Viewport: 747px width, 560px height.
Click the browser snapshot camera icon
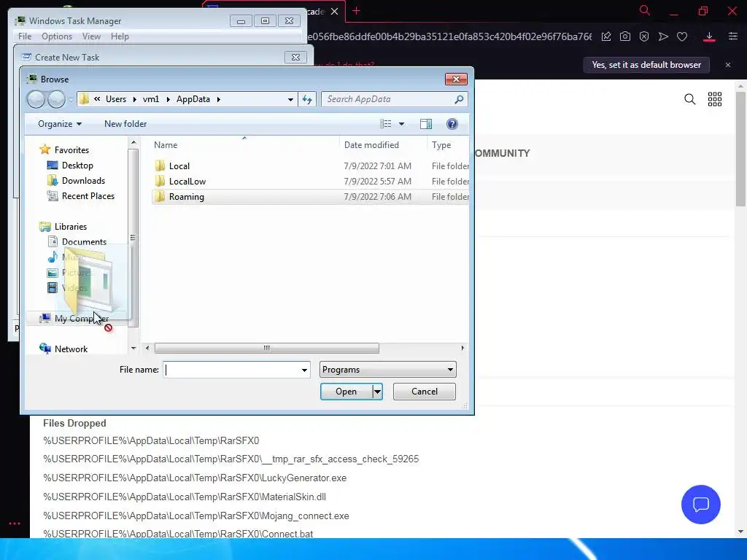[x=625, y=36]
